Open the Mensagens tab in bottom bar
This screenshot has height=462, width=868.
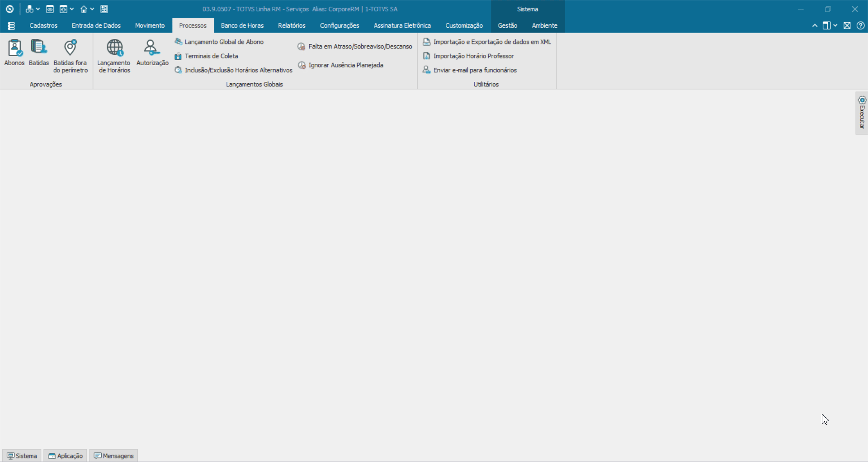coord(113,456)
